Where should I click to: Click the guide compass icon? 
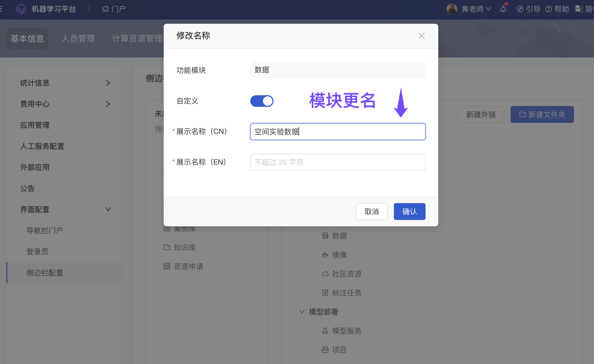pyautogui.click(x=520, y=9)
